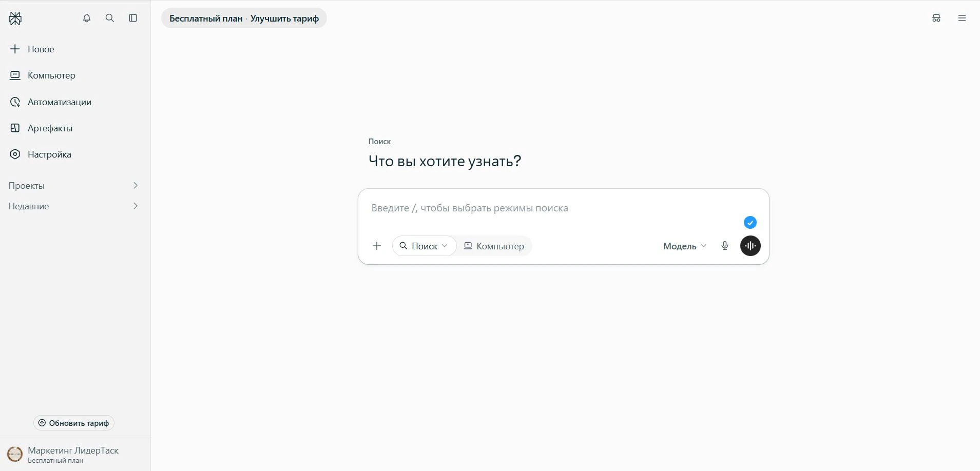Switch to Компьютер mode in the input box
The width and height of the screenshot is (980, 471).
pos(494,246)
